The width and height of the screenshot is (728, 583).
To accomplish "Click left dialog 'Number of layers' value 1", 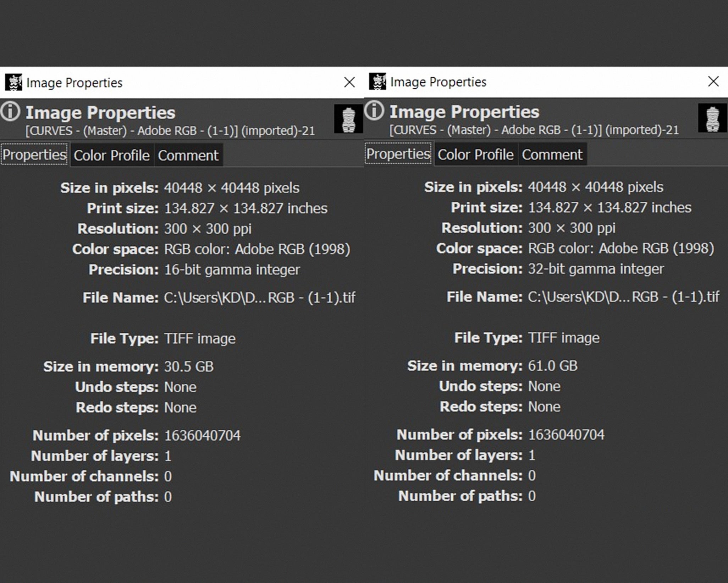I will [168, 456].
